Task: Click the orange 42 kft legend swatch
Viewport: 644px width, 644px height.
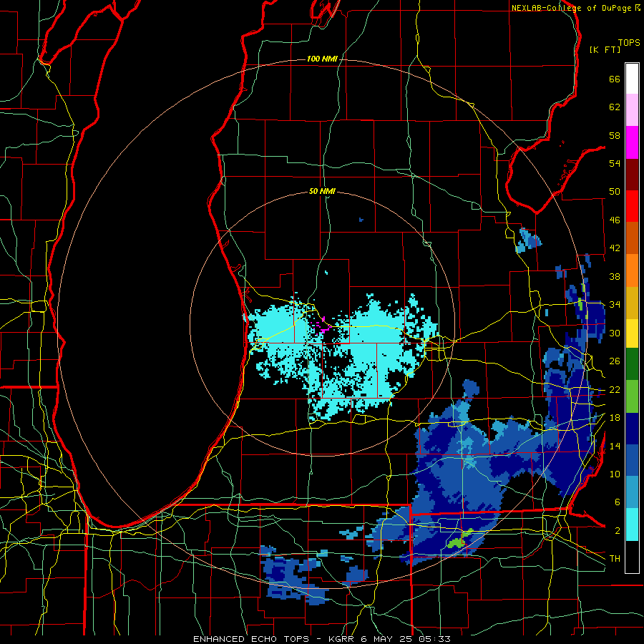Action: tap(632, 270)
